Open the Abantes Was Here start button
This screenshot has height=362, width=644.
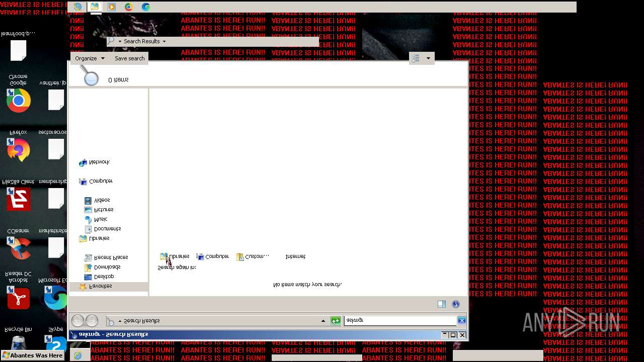coord(33,355)
